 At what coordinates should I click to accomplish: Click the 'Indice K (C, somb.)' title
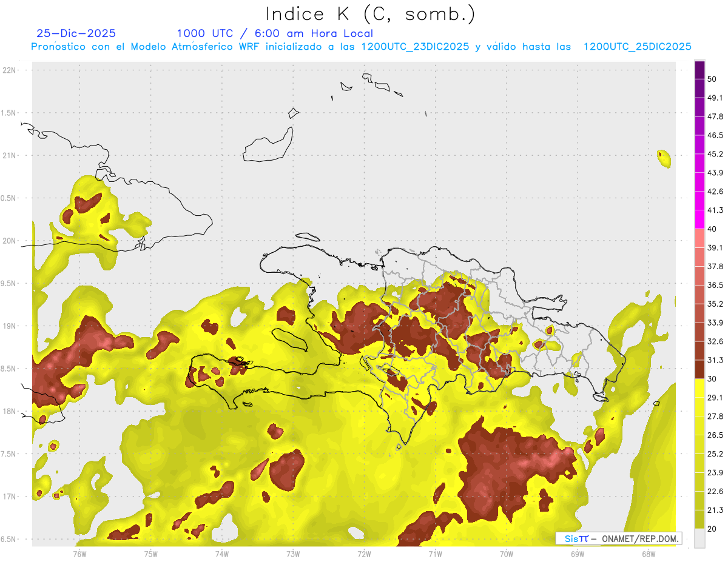[370, 15]
